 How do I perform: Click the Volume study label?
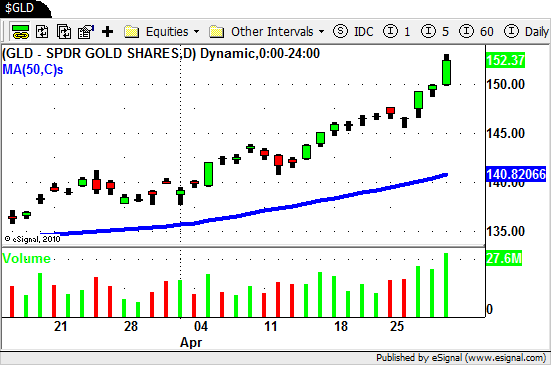[27, 259]
